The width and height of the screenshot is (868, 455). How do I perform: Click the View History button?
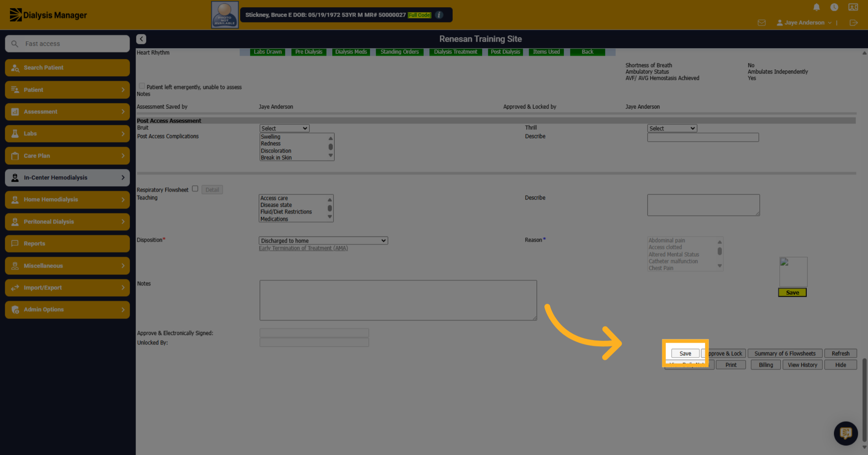coord(803,365)
